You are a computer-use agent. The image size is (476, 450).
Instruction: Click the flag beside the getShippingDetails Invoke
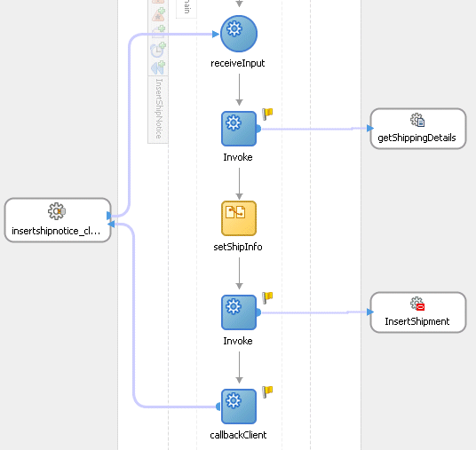click(267, 114)
